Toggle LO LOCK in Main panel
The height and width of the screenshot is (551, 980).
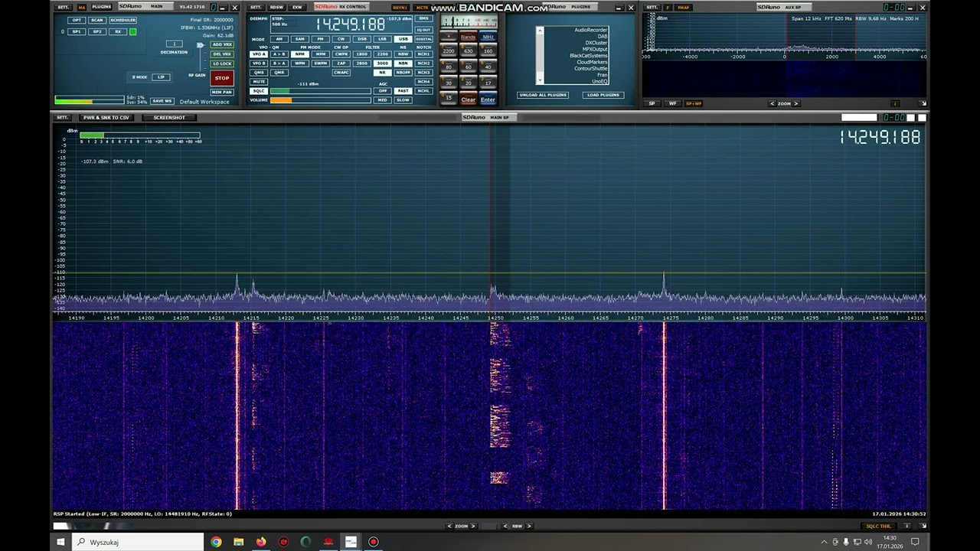(222, 64)
